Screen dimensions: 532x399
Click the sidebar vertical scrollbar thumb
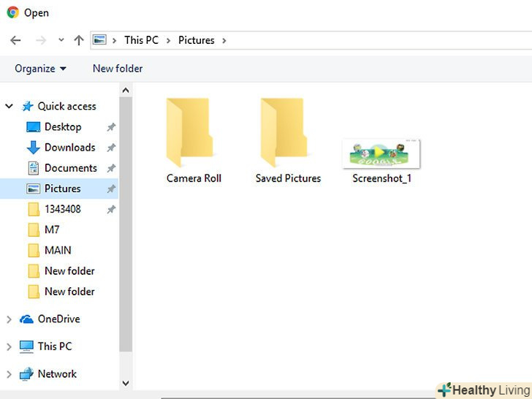click(x=126, y=224)
